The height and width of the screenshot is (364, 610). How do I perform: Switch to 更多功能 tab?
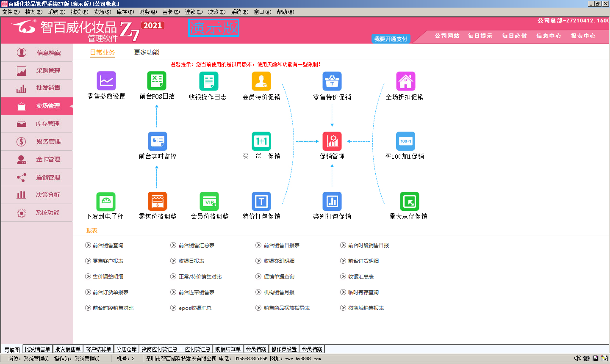(147, 52)
